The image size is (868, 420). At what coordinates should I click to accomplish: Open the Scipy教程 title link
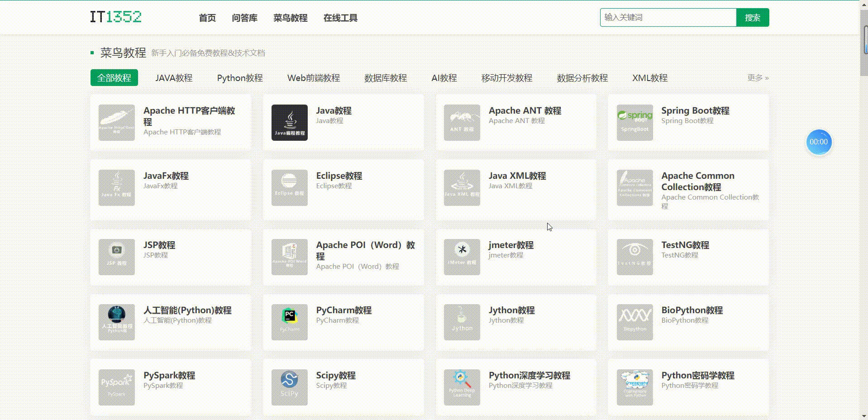pyautogui.click(x=336, y=375)
